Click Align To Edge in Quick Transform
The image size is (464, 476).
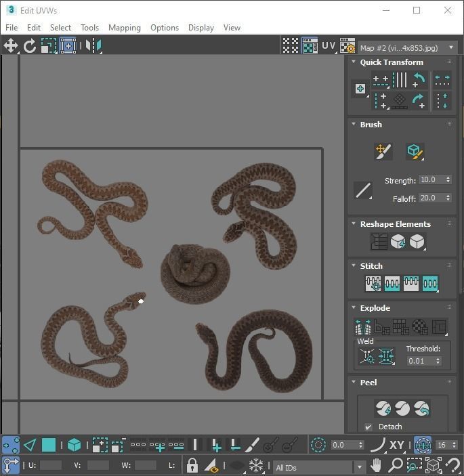tap(400, 101)
